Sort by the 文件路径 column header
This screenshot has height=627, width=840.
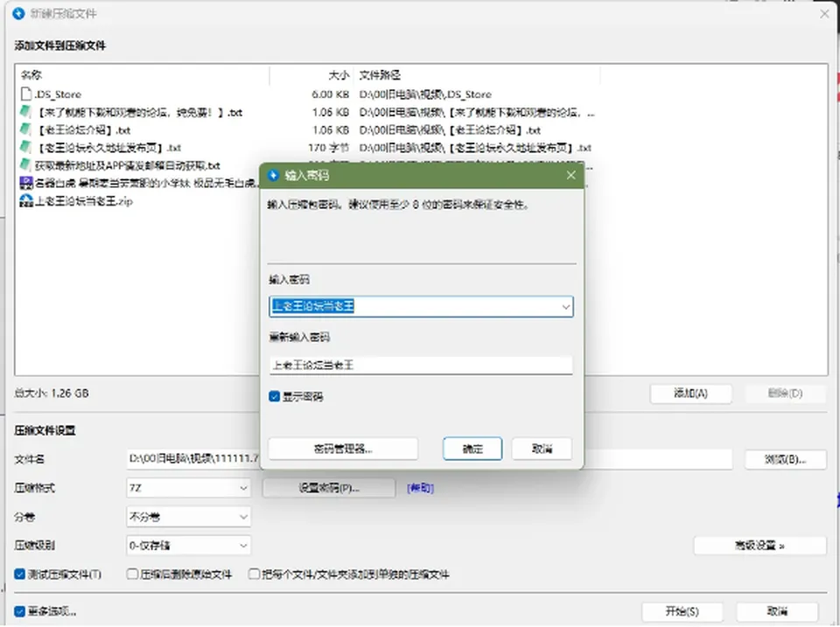380,75
